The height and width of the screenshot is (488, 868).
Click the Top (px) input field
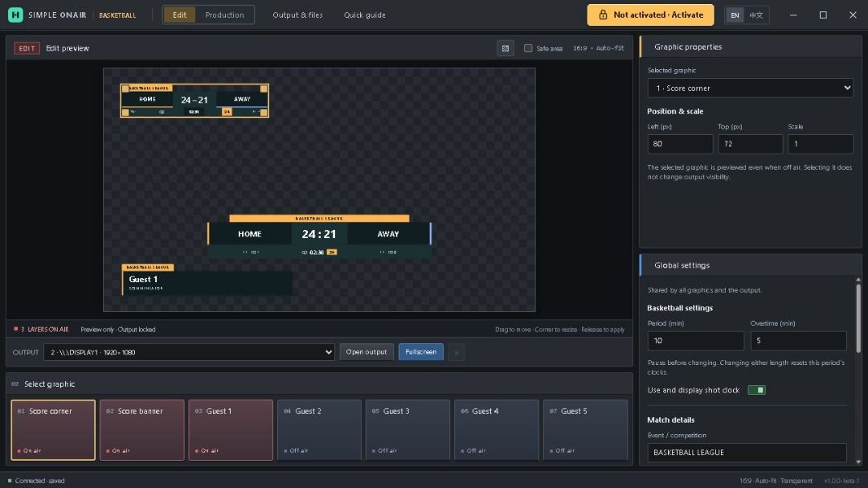point(750,144)
